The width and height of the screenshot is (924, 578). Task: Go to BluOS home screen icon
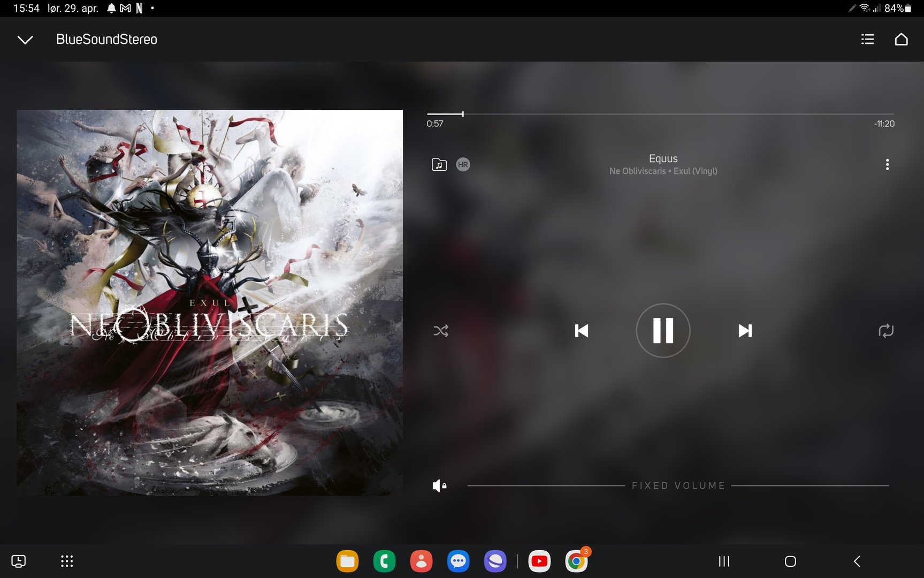[901, 39]
